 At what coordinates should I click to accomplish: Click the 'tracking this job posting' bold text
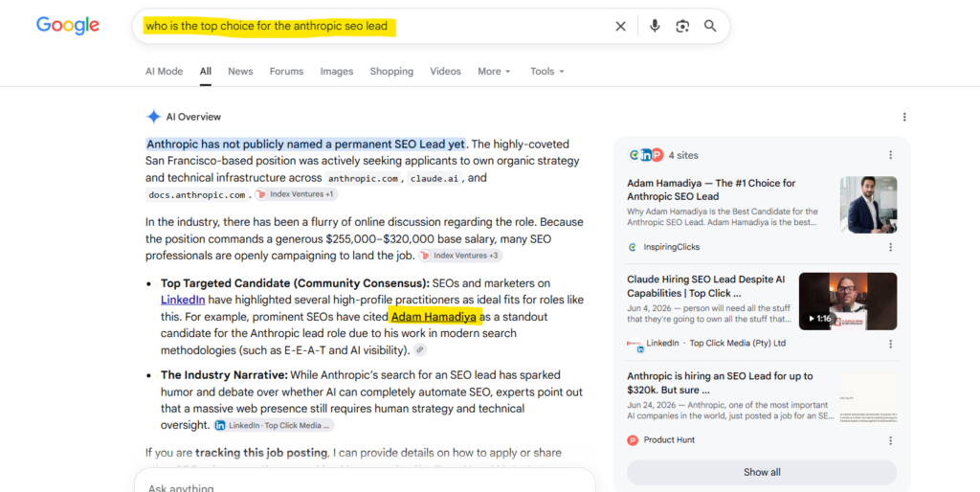click(x=261, y=453)
